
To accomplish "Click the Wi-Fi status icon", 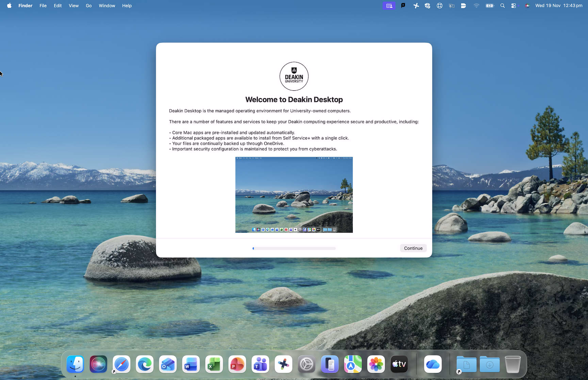I will [476, 6].
